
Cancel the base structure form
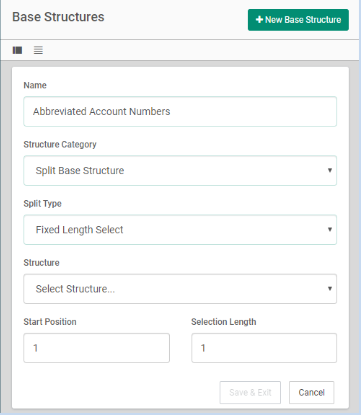[x=311, y=392]
